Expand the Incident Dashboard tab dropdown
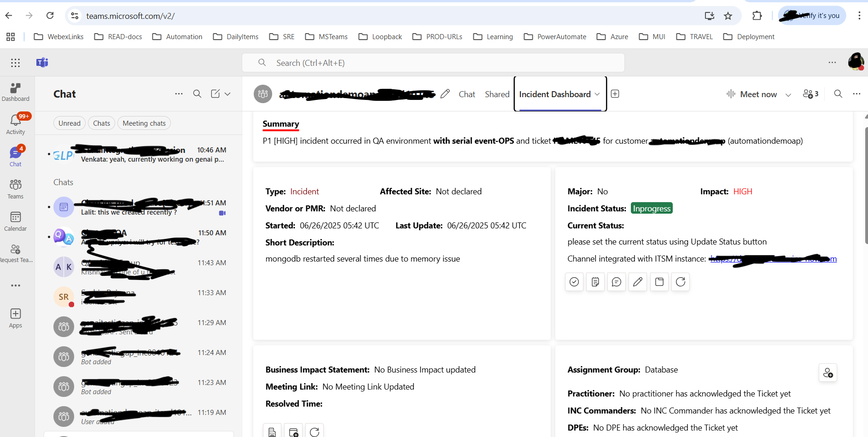The image size is (868, 437). pyautogui.click(x=596, y=94)
